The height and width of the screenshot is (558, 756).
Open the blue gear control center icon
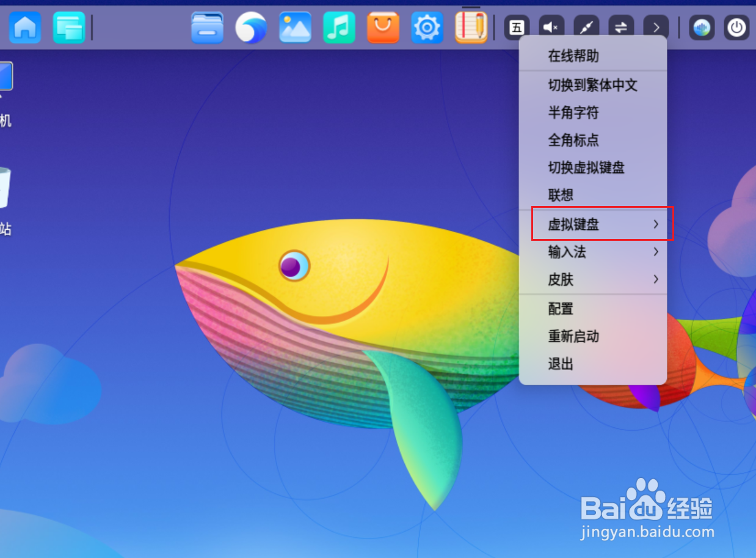coord(427,28)
